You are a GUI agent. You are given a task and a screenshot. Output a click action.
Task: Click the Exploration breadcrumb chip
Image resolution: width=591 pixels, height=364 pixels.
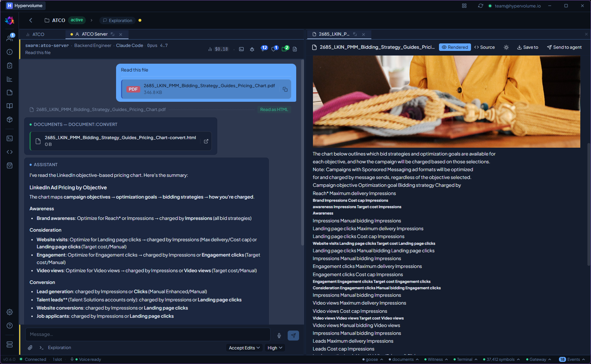point(117,20)
